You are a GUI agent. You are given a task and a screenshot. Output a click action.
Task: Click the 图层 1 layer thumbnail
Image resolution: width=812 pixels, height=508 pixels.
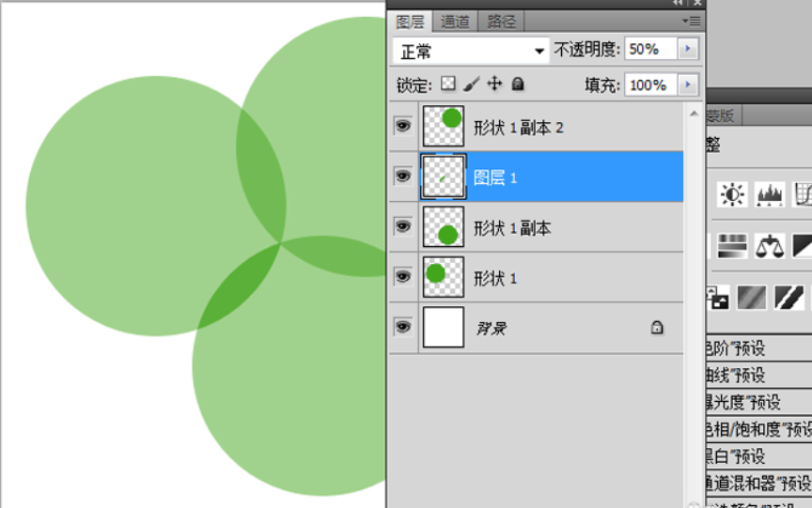click(x=444, y=177)
